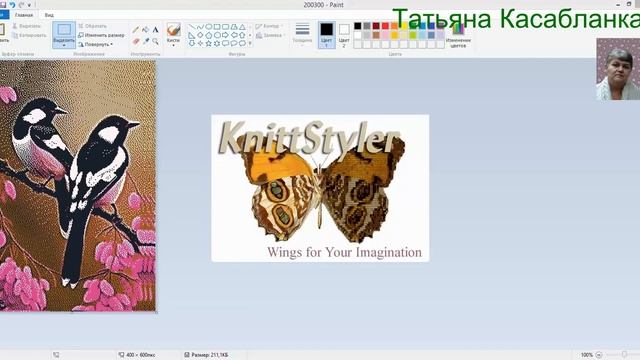This screenshot has width=640, height=360.
Task: Pick the Down arrow shape
Action: coord(191,43)
